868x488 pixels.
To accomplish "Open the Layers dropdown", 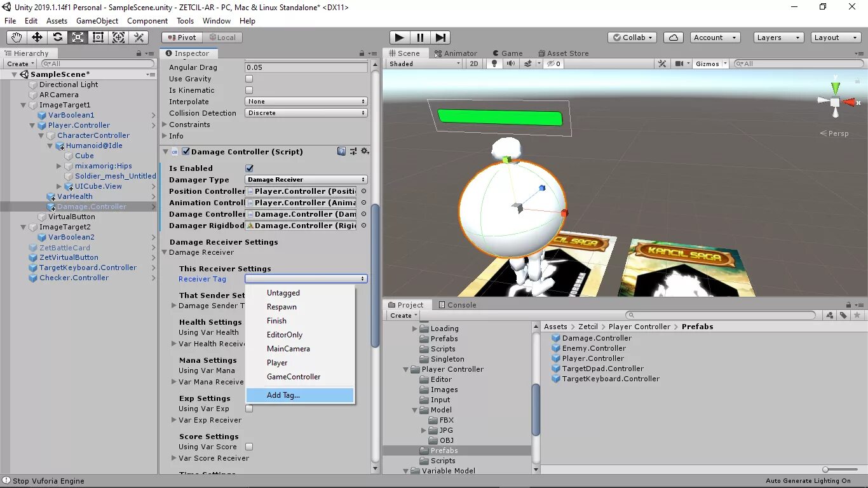I will click(779, 37).
